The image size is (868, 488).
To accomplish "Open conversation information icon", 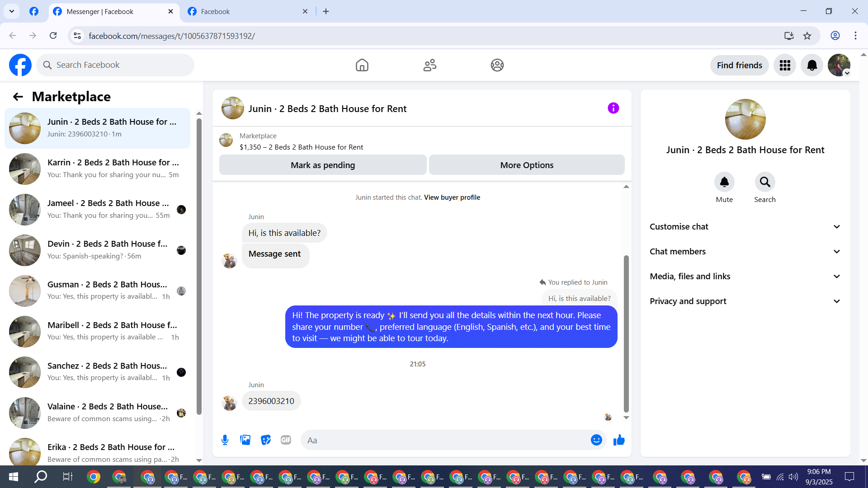I will [x=613, y=108].
